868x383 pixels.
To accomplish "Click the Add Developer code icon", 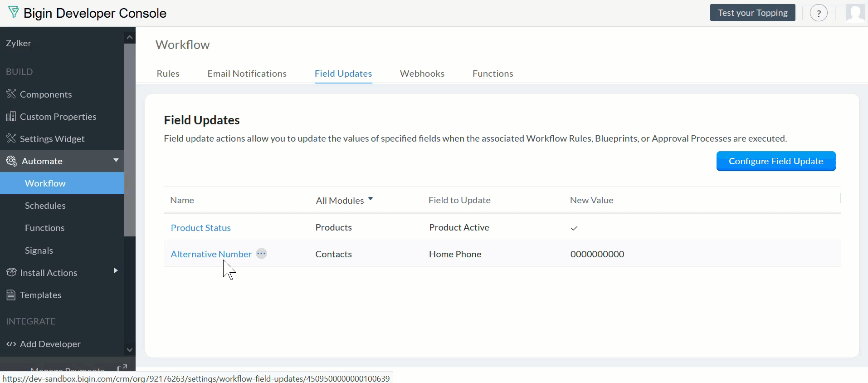I will [x=11, y=344].
